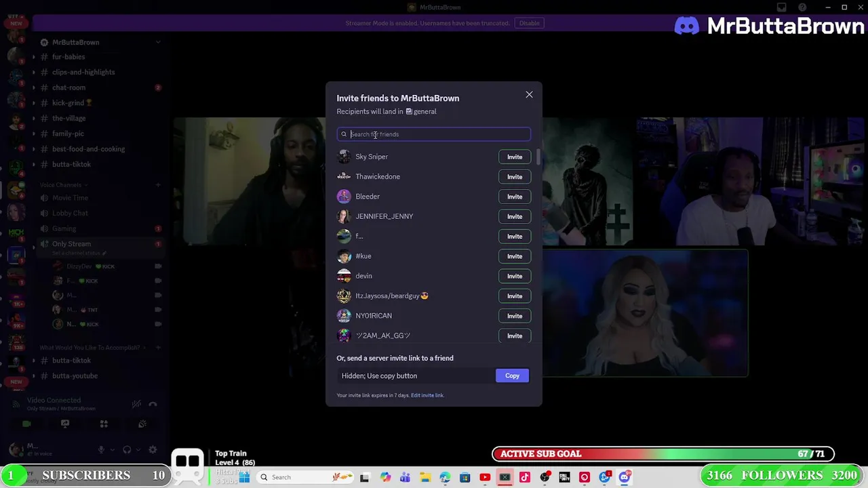Deafen with the headphones icon
The width and height of the screenshot is (868, 488).
tap(127, 450)
